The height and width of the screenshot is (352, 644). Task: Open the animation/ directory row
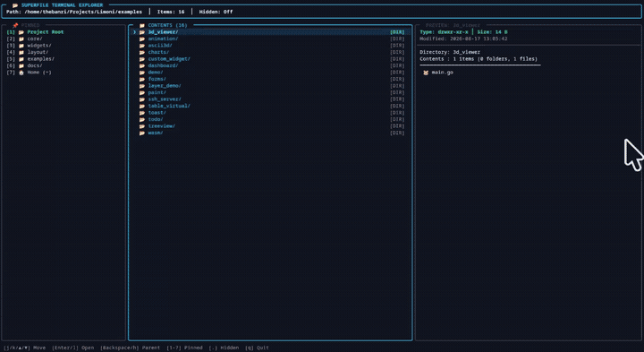tap(270, 39)
